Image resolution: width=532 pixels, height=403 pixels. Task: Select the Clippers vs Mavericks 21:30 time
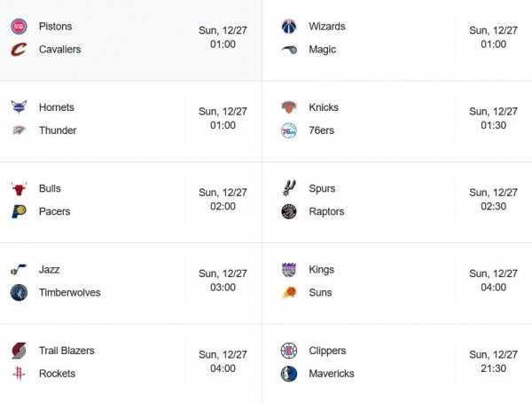coord(493,368)
